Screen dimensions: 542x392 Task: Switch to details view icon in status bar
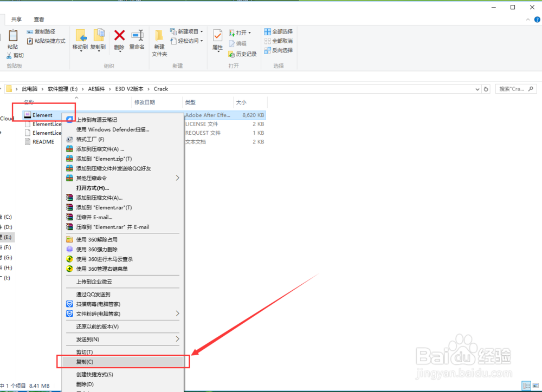[x=526, y=386]
